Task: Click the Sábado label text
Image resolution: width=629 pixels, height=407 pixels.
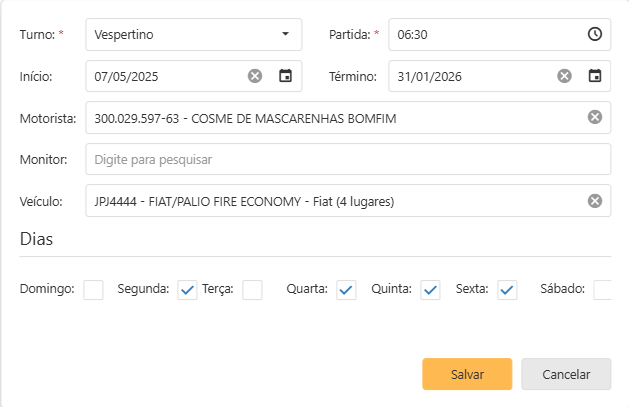Action: 562,289
